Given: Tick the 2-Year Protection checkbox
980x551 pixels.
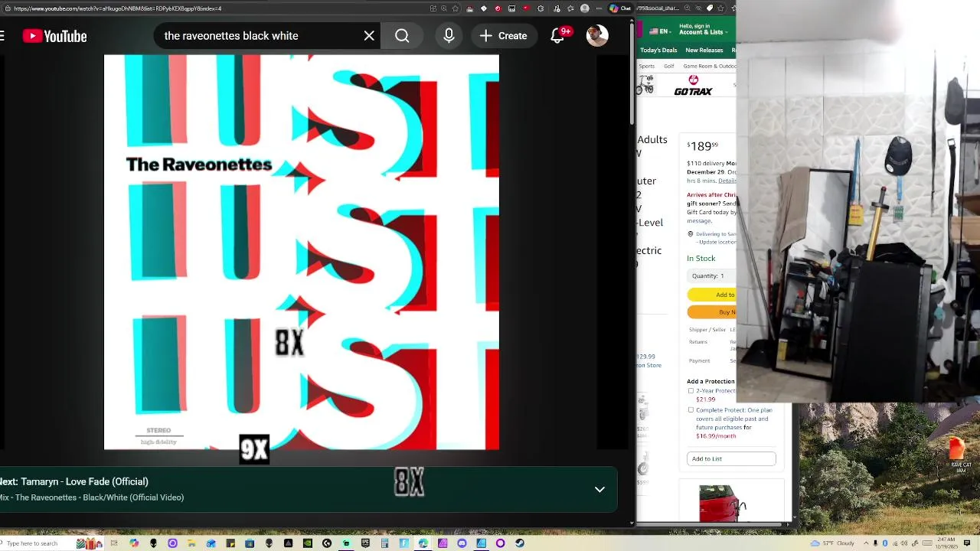Looking at the screenshot, I should pyautogui.click(x=691, y=391).
